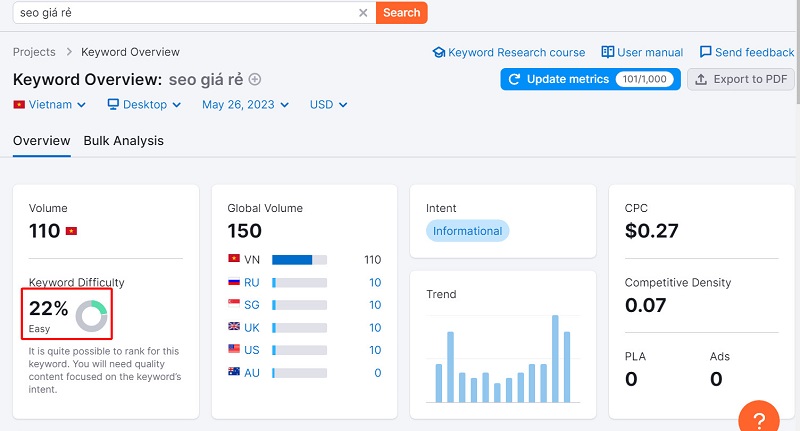This screenshot has height=431, width=800.
Task: Open the May 26, 2023 date dropdown
Action: click(245, 105)
